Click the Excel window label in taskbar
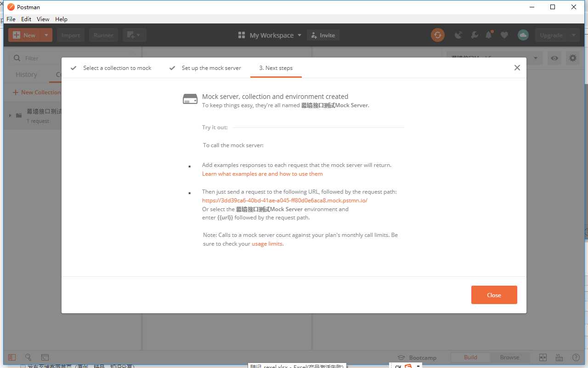 pyautogui.click(x=297, y=366)
